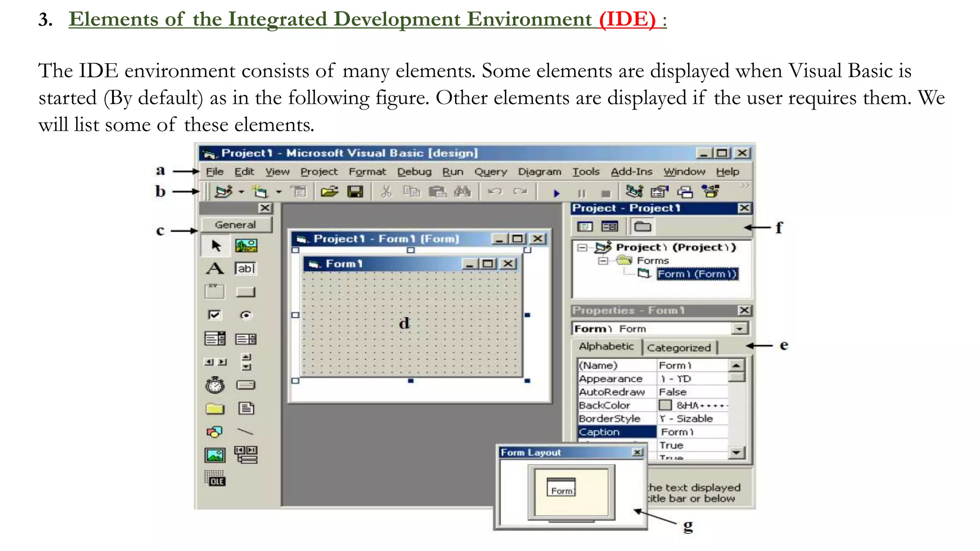Open the Format menu

[x=367, y=172]
